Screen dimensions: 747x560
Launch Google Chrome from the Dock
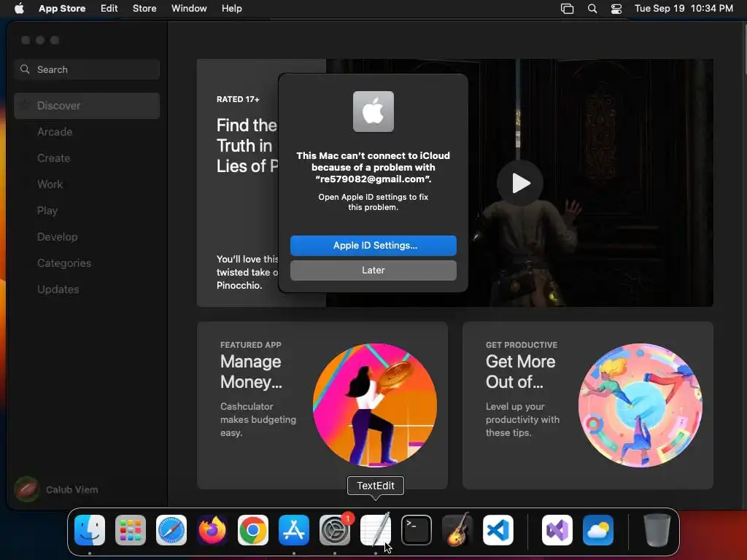(x=253, y=530)
